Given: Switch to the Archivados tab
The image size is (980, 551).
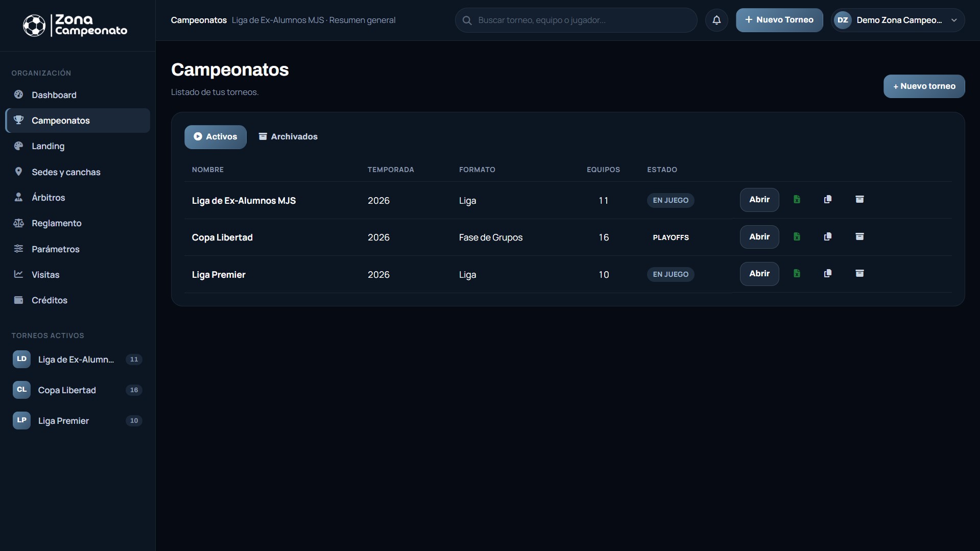Looking at the screenshot, I should (x=288, y=137).
